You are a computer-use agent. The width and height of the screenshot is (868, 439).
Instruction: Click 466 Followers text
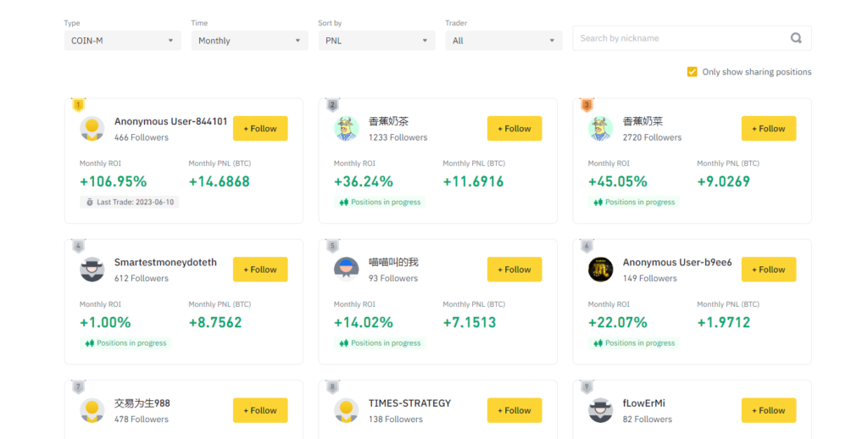click(x=142, y=137)
